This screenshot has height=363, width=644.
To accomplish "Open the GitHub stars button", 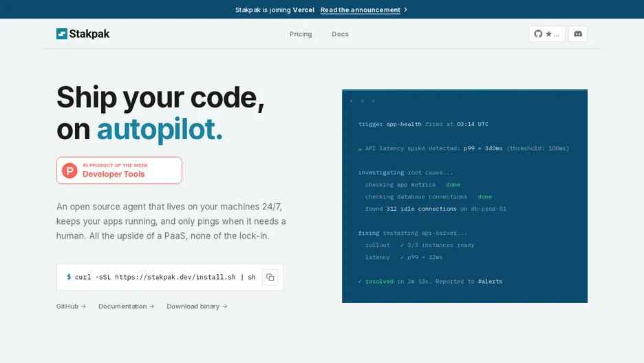I will pyautogui.click(x=547, y=34).
